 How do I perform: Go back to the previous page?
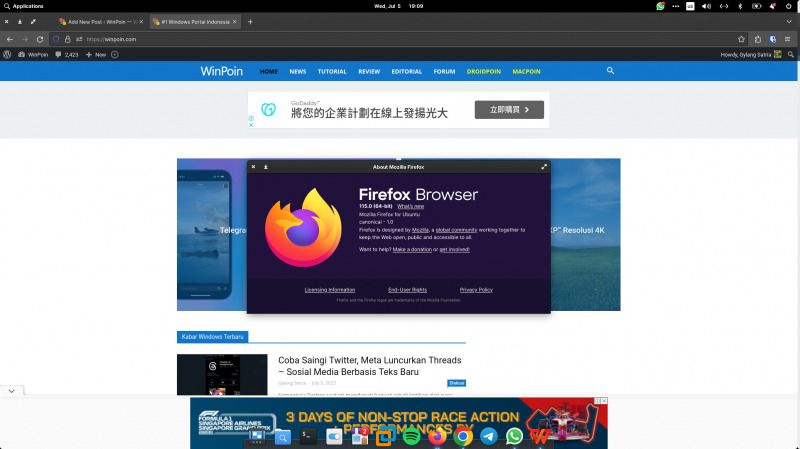(10, 39)
